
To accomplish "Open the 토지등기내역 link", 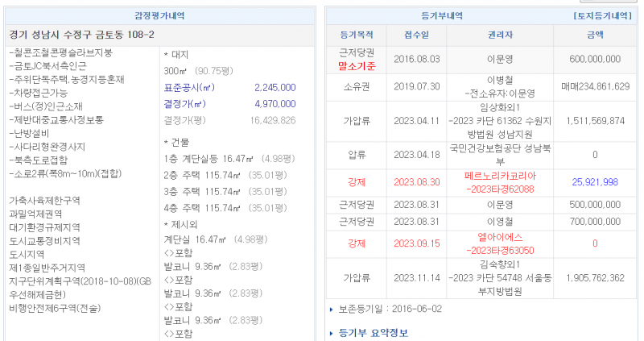I will (x=602, y=15).
